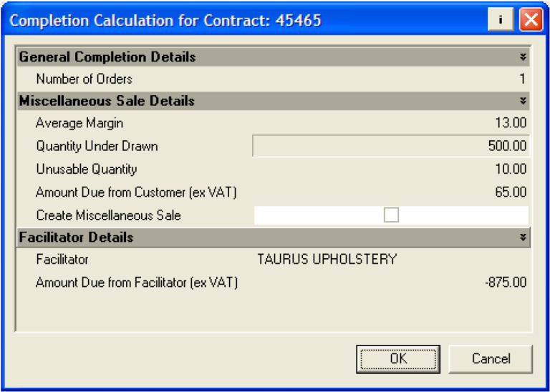The width and height of the screenshot is (550, 392).
Task: Click the General Completion Details header
Action: [x=107, y=57]
